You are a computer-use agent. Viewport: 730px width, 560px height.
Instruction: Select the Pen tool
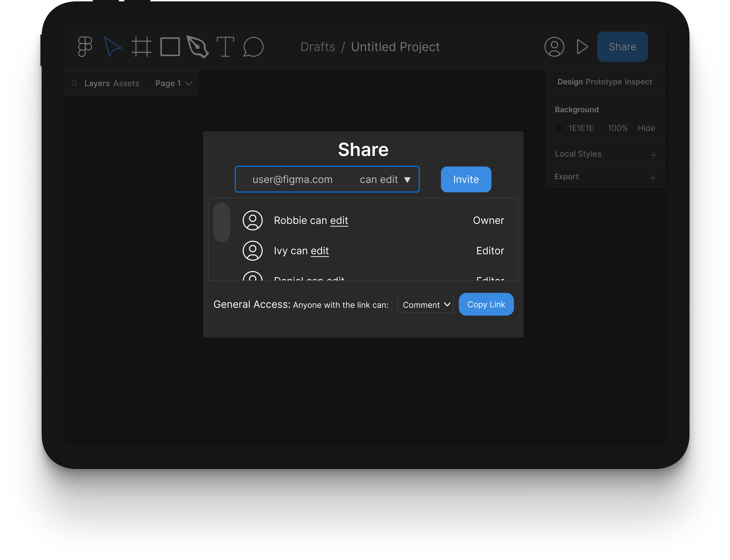point(198,47)
